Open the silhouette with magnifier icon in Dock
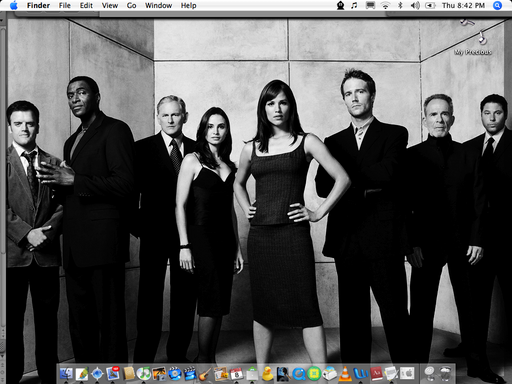 point(283,373)
